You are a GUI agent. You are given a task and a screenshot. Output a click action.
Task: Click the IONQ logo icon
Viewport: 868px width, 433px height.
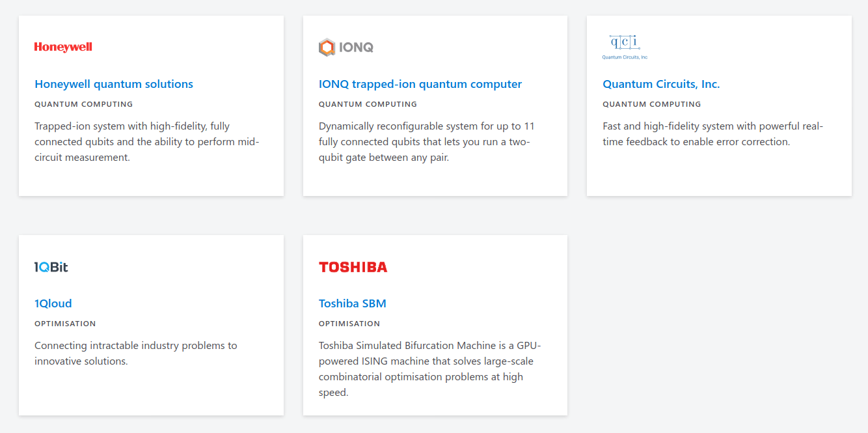coord(327,47)
